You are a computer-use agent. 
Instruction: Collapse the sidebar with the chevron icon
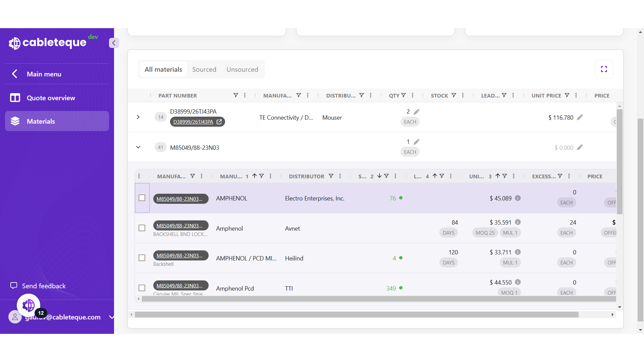(x=114, y=43)
